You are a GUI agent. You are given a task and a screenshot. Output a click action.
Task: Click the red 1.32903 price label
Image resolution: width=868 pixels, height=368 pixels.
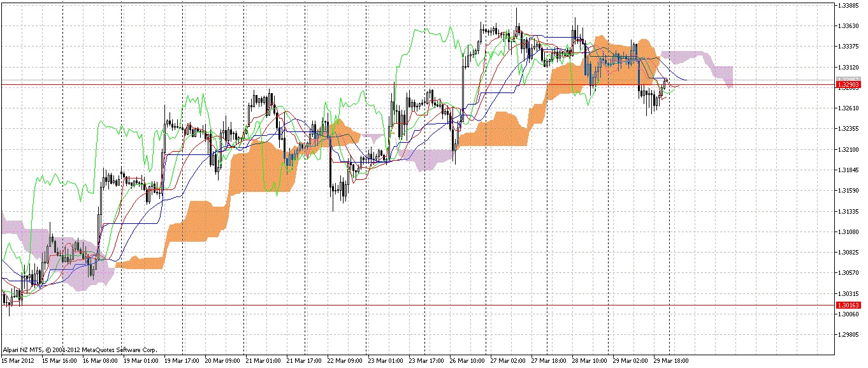pos(848,84)
